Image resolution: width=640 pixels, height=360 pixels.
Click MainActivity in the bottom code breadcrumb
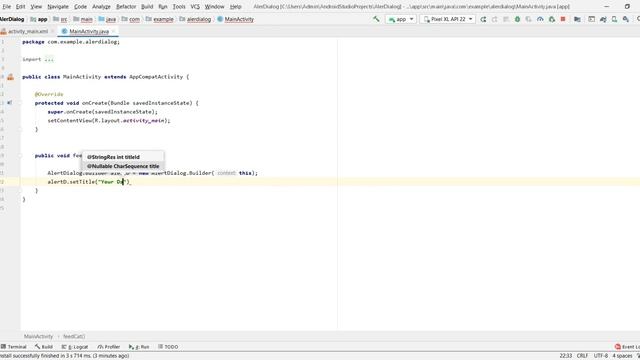click(38, 336)
